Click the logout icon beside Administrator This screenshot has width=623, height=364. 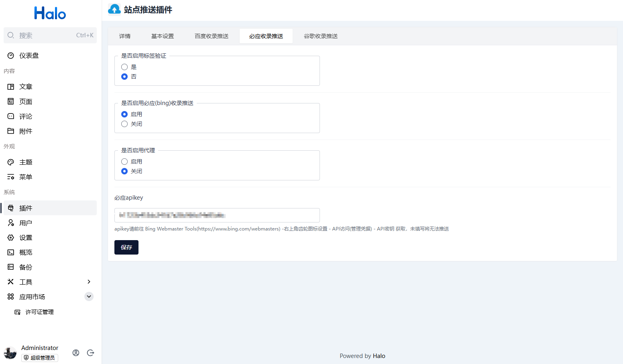pyautogui.click(x=91, y=353)
